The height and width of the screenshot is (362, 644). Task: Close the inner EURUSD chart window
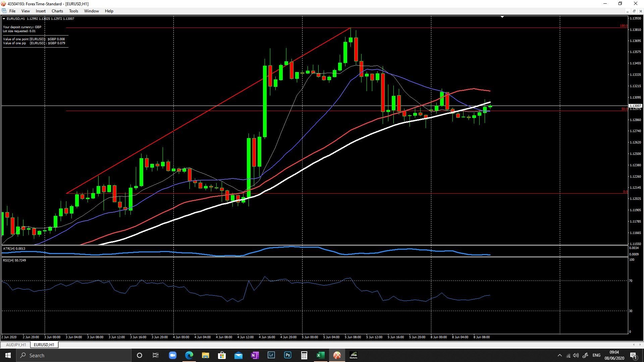(641, 11)
